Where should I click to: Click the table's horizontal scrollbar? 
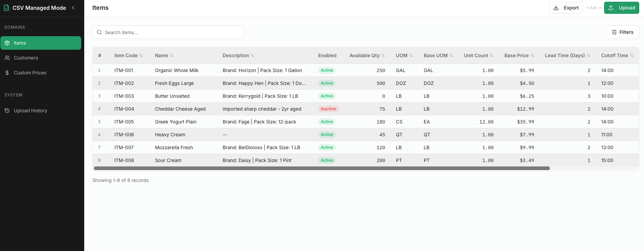pyautogui.click(x=321, y=168)
